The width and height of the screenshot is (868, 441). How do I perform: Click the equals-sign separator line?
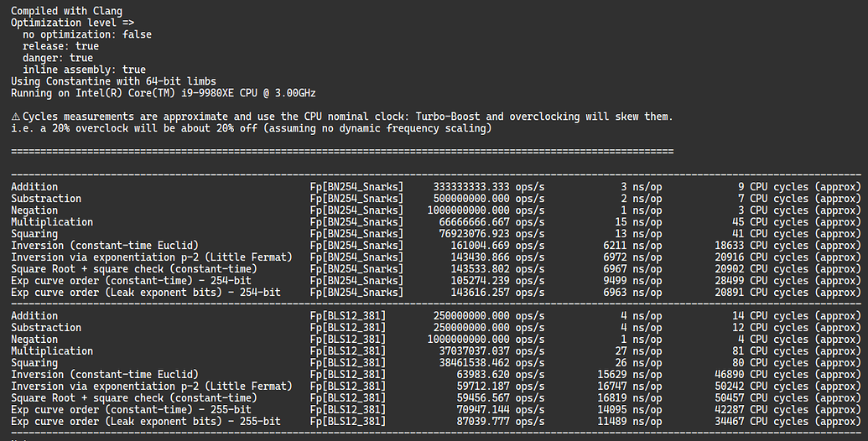pyautogui.click(x=342, y=152)
